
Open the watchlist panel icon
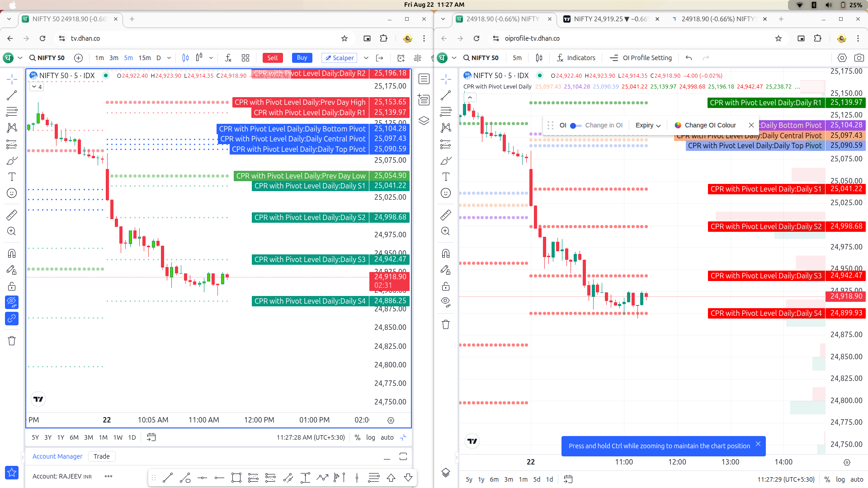[424, 79]
